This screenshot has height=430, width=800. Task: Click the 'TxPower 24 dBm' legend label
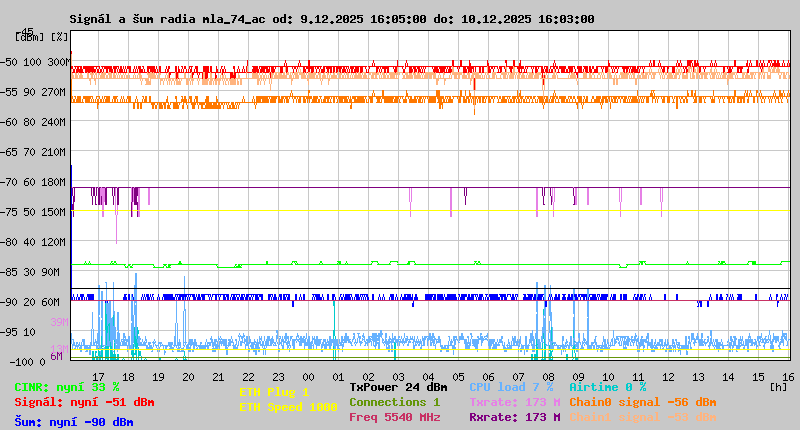(398, 387)
